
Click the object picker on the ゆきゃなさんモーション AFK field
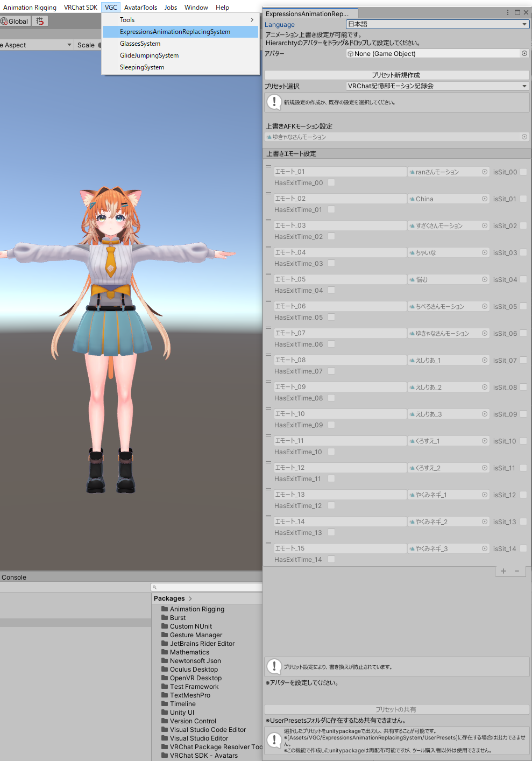point(524,137)
